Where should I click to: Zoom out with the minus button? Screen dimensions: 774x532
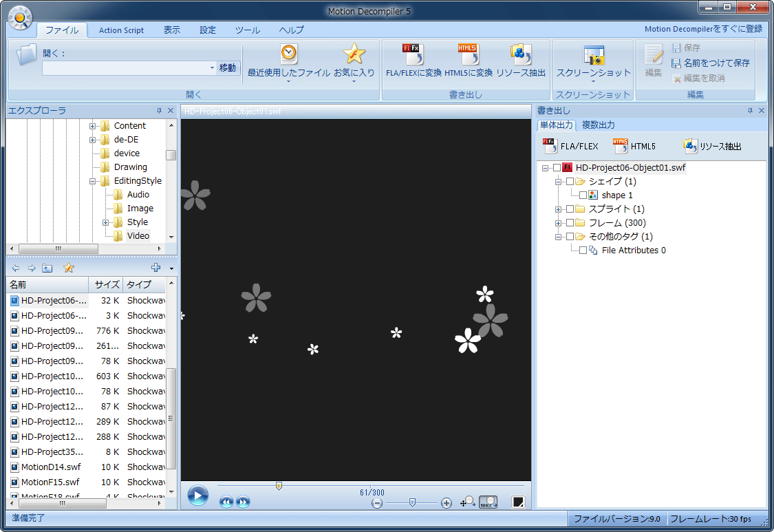(377, 503)
